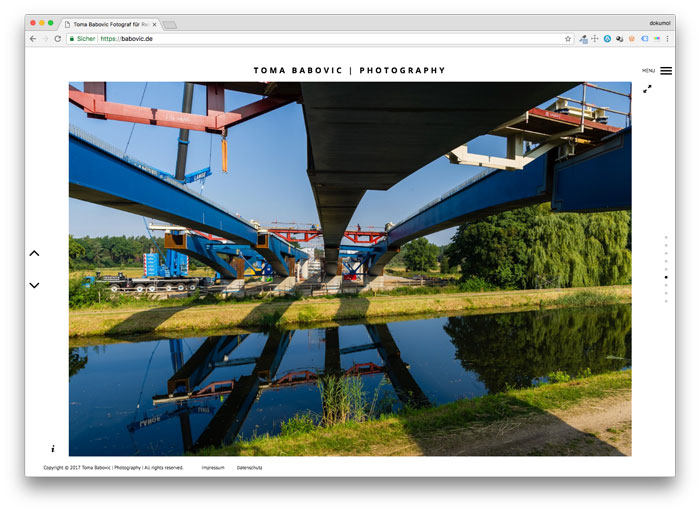Enter fullscreen with the diagonal arrows icon
Image resolution: width=700 pixels, height=512 pixels.
pyautogui.click(x=647, y=89)
